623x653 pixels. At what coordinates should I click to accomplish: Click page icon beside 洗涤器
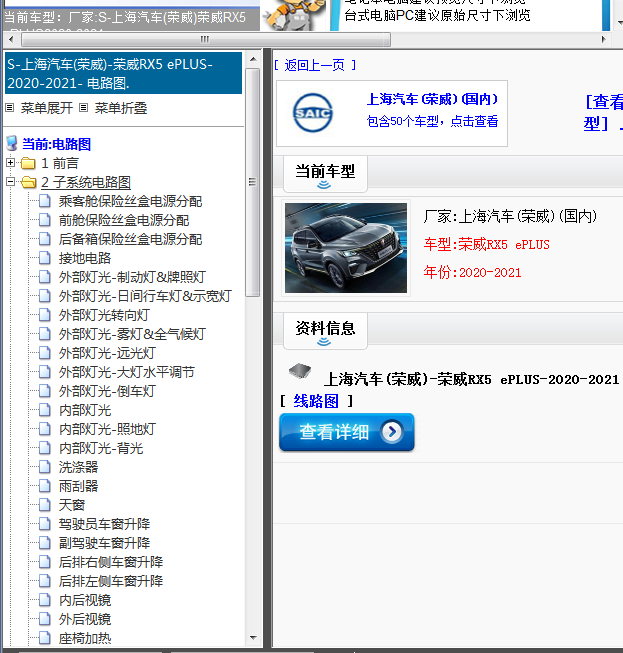click(45, 467)
